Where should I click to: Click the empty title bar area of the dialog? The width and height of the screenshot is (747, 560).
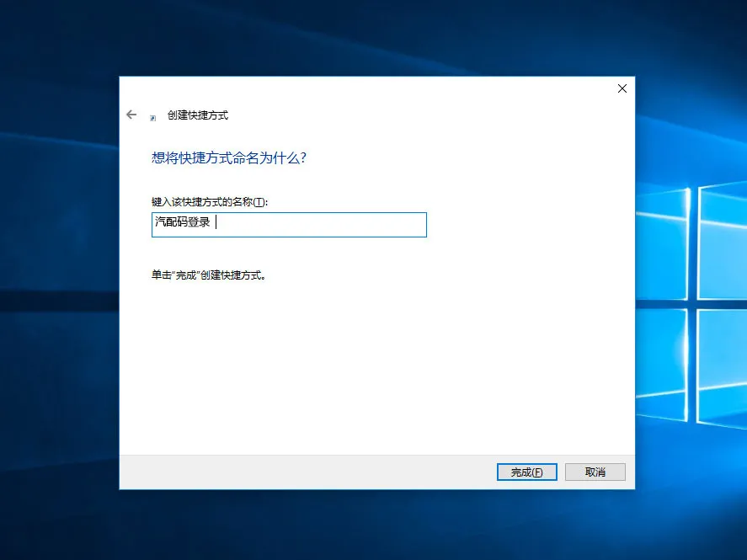379,88
